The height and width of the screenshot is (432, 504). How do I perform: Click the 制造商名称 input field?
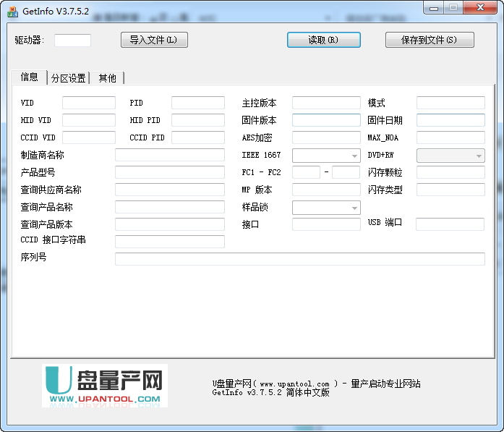170,155
